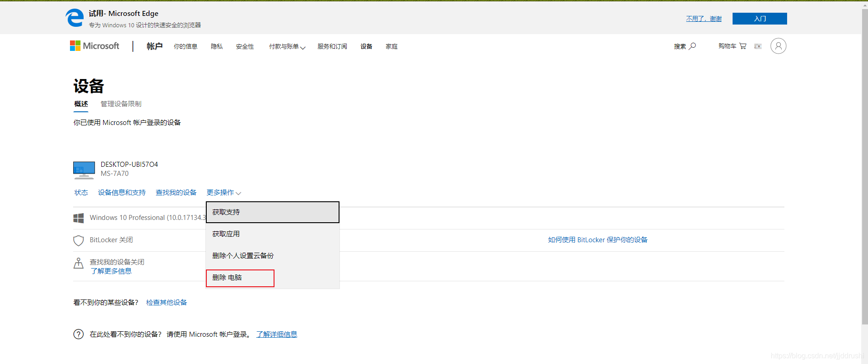This screenshot has width=868, height=364.
Task: Click the 搜索 label in the header
Action: (x=680, y=46)
